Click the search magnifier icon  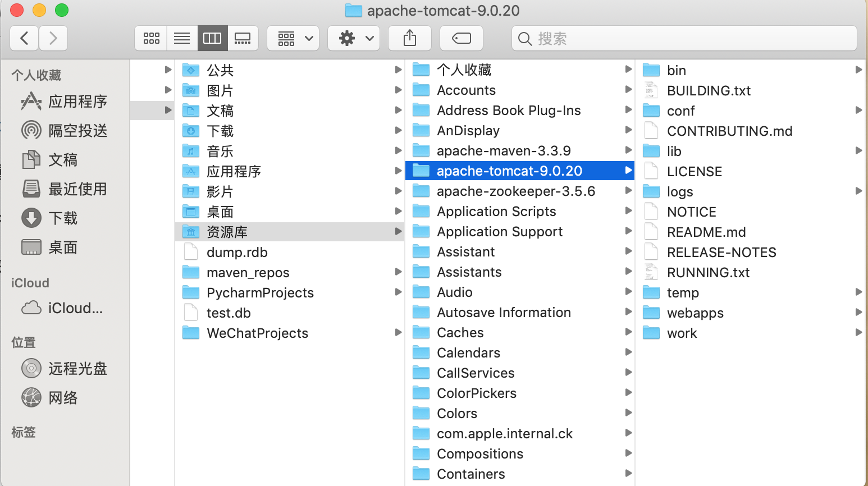[524, 38]
